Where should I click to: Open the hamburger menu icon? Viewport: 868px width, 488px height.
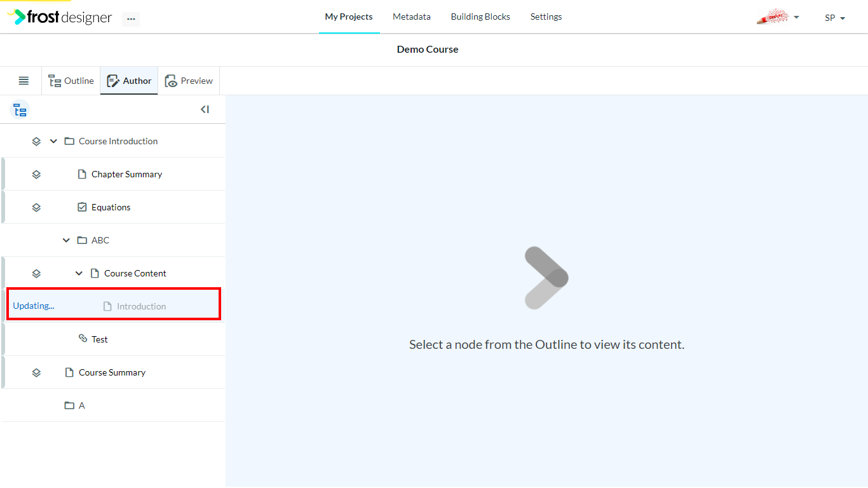pyautogui.click(x=24, y=81)
